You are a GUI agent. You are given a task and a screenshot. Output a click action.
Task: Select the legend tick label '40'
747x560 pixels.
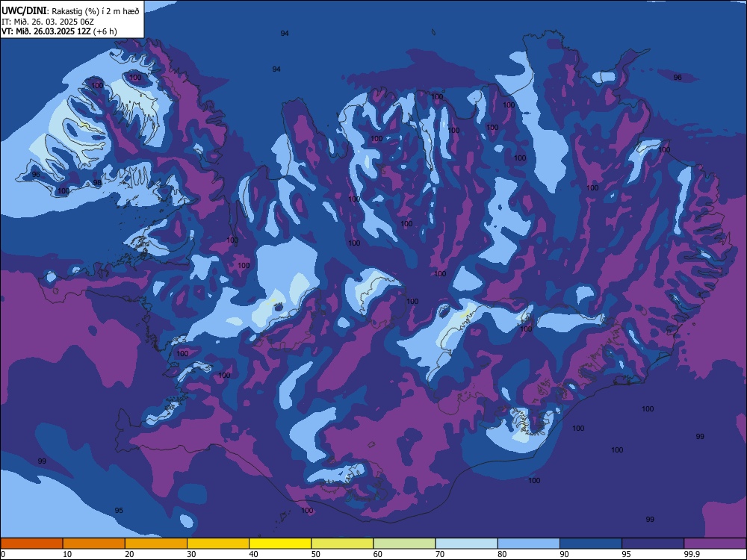[254, 554]
